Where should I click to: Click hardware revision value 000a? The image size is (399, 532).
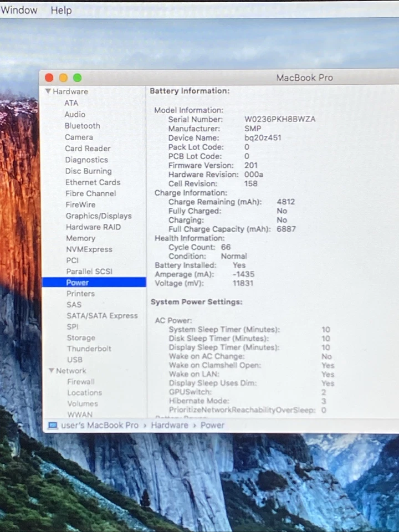click(x=254, y=175)
